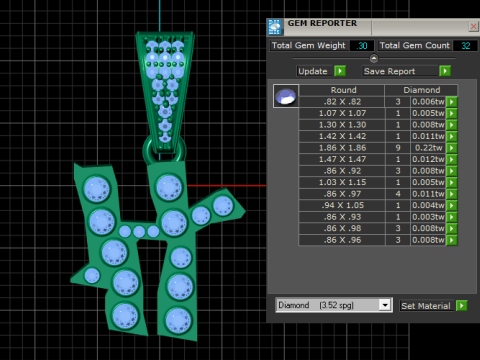
Task: Click the 0.011tw cell in 1.42 row
Action: (428, 136)
